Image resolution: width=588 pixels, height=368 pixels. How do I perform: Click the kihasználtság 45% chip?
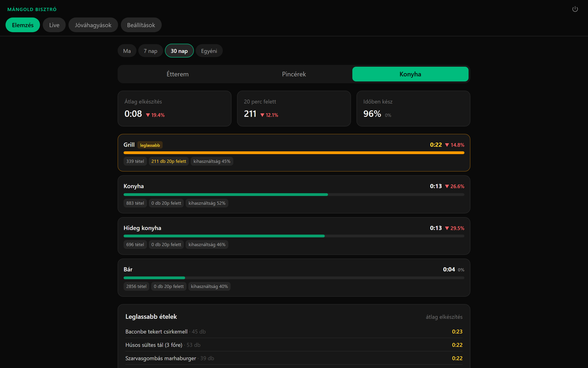point(212,161)
